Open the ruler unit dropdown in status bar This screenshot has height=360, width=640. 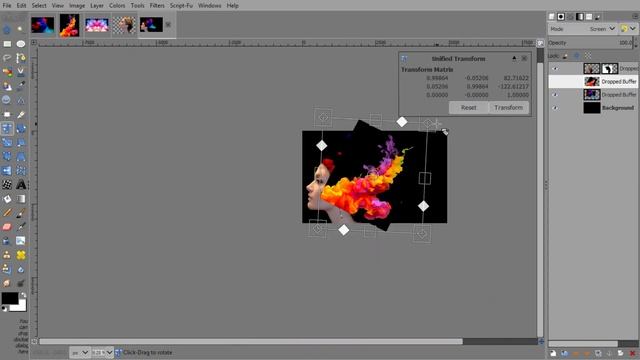[x=79, y=352]
